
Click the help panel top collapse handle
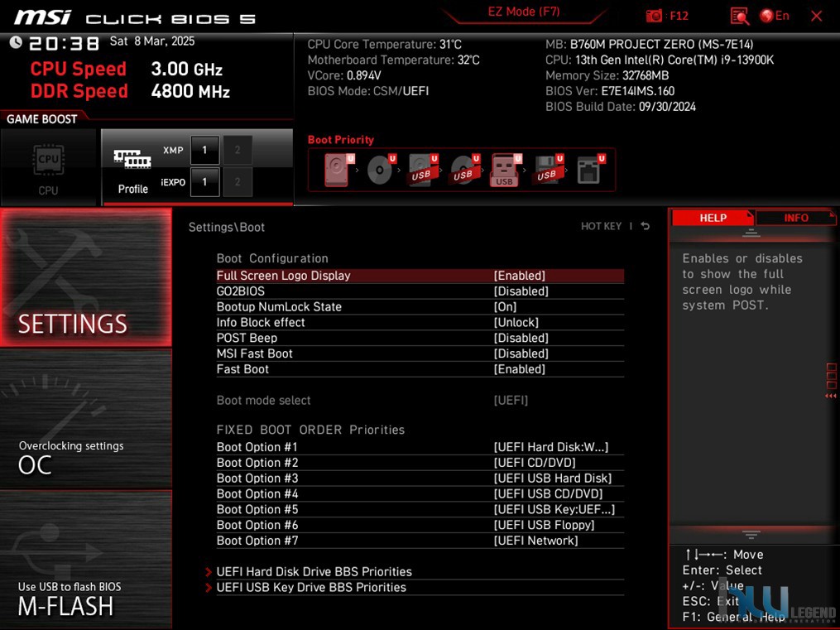[751, 233]
